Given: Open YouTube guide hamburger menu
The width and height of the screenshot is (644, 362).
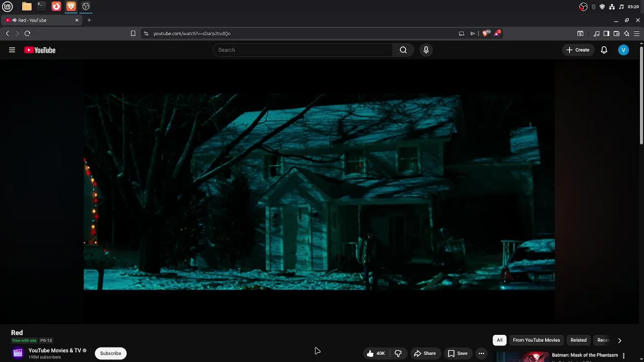Looking at the screenshot, I should (12, 50).
